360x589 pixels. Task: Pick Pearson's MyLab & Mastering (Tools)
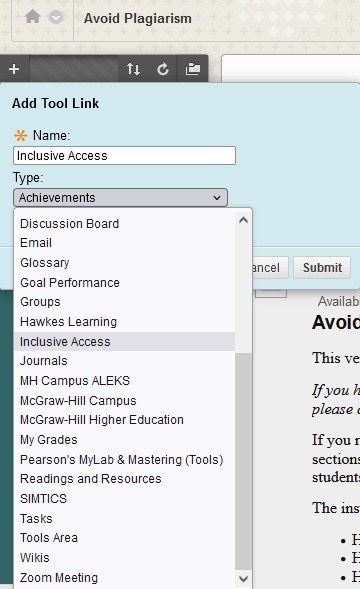pos(124,459)
